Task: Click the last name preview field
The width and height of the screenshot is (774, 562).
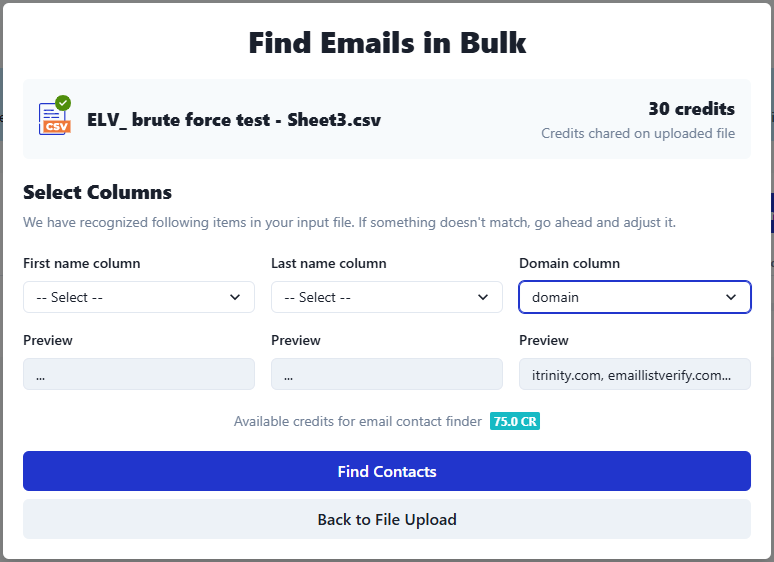Action: tap(387, 374)
